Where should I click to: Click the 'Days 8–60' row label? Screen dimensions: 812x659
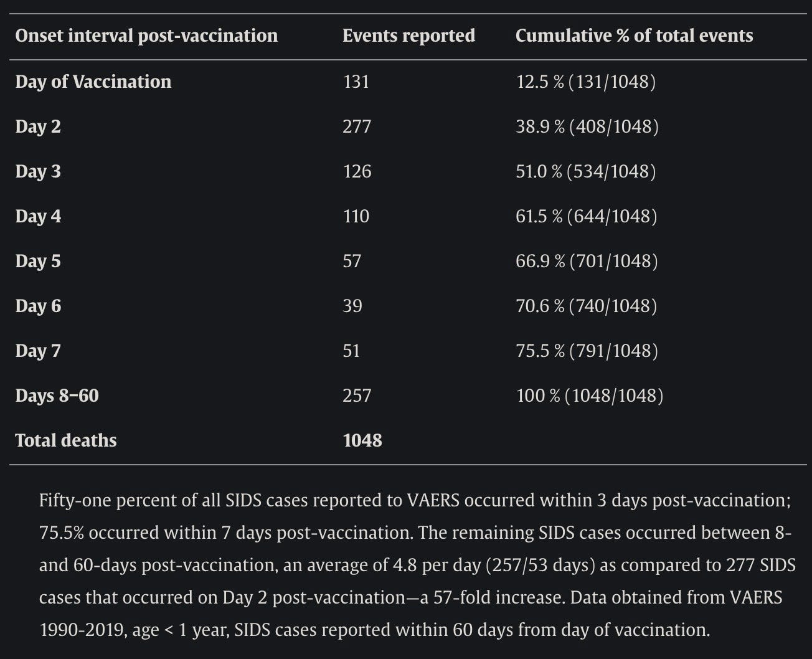point(57,396)
